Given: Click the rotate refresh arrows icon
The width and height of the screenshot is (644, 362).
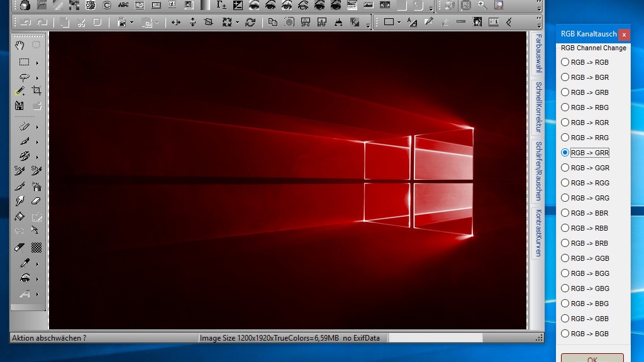Looking at the screenshot, I should pos(250,22).
